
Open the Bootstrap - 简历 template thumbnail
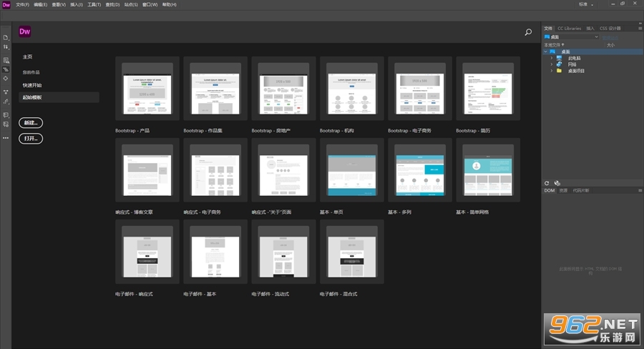click(488, 88)
